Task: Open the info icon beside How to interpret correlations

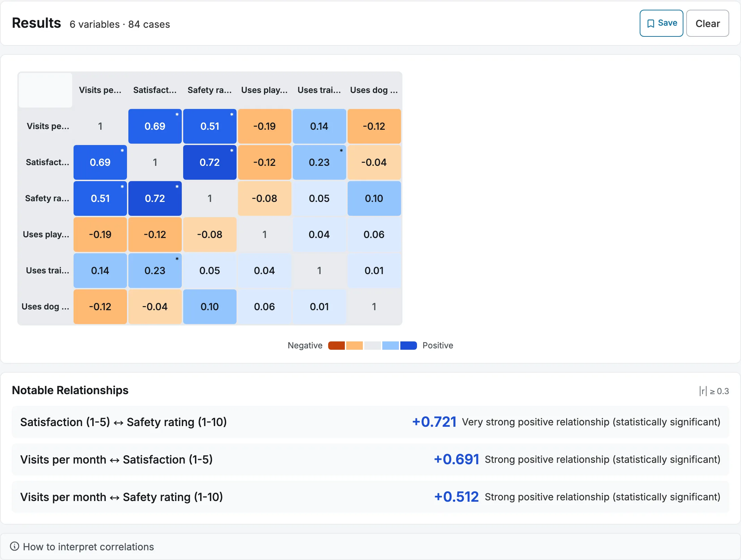Action: pyautogui.click(x=15, y=546)
